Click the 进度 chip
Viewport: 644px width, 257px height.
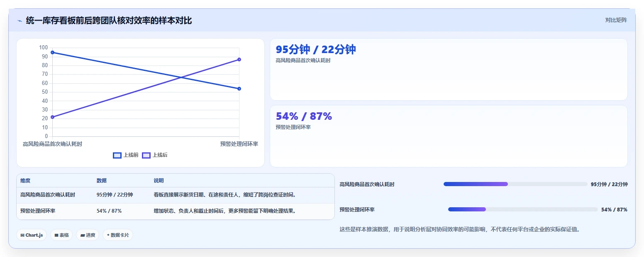88,235
